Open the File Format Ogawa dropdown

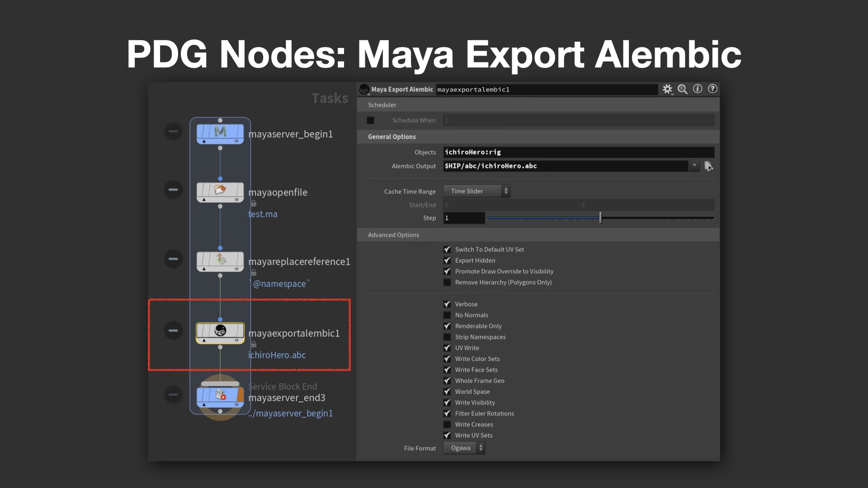coord(464,448)
